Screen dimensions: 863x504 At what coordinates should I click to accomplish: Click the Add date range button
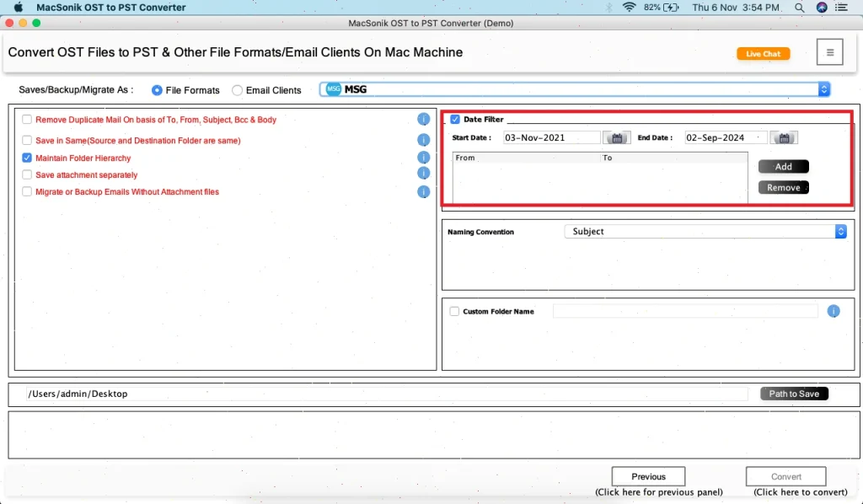point(783,167)
